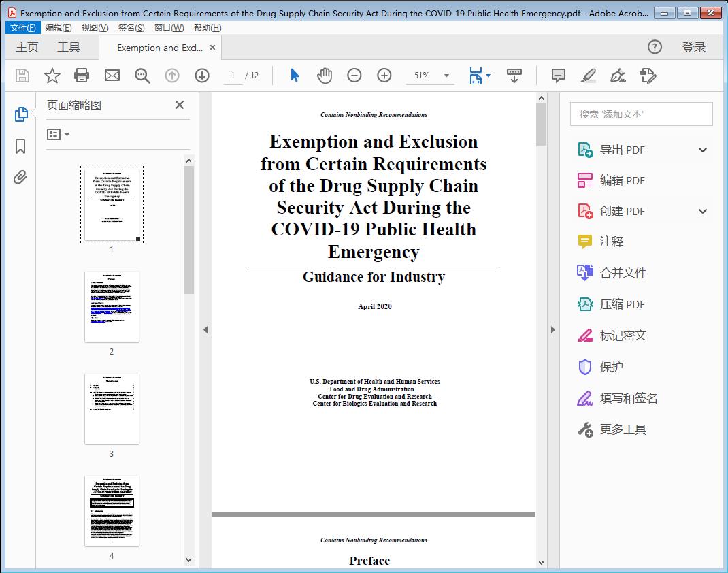Select the page 3 thumbnail

[111, 408]
